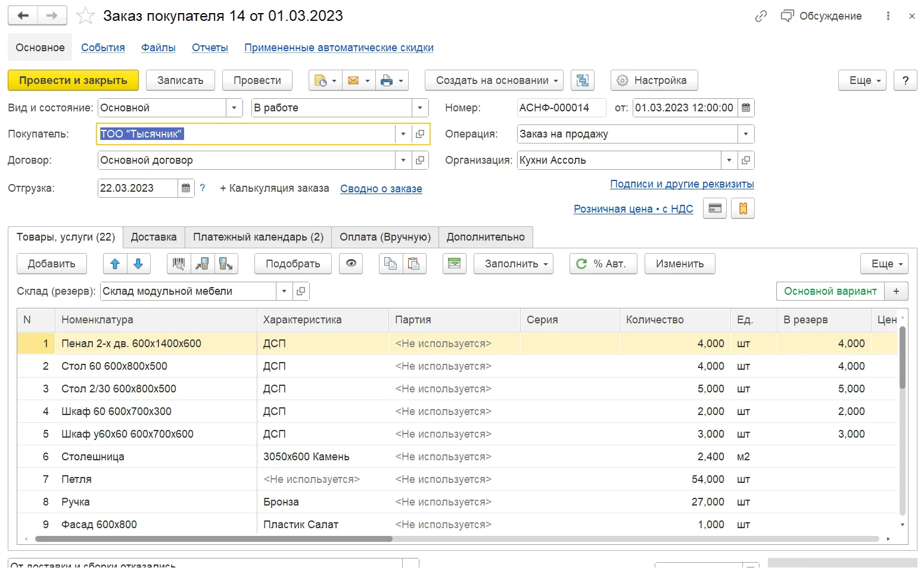
Task: Click the horizontal scrollbar of the table
Action: 214,539
